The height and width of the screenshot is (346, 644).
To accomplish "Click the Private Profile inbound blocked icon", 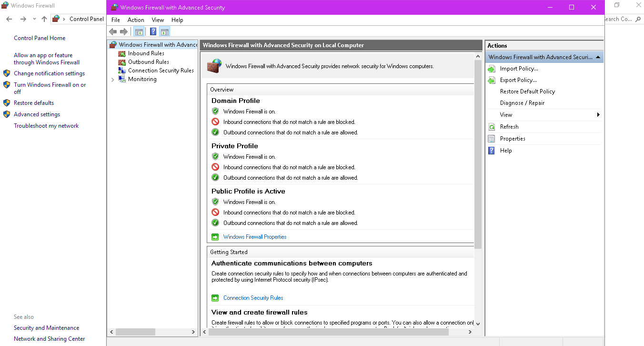I will coord(215,167).
